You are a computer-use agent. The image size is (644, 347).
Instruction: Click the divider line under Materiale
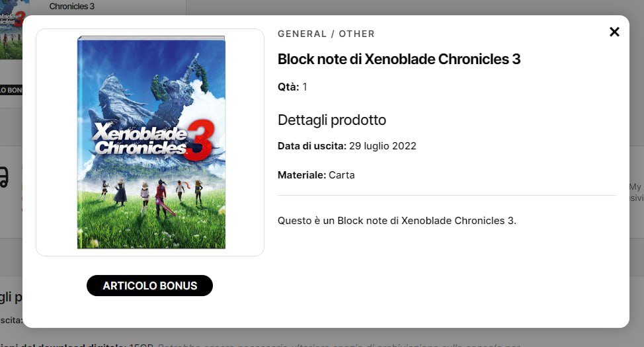click(x=446, y=196)
